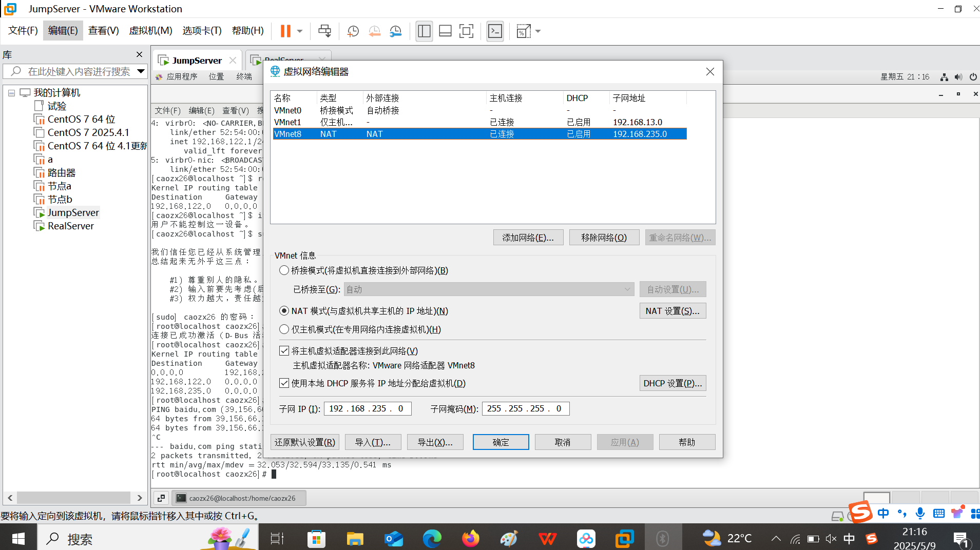The height and width of the screenshot is (550, 980).
Task: Close the 虚拟网络编辑器 dialog
Action: 710,71
